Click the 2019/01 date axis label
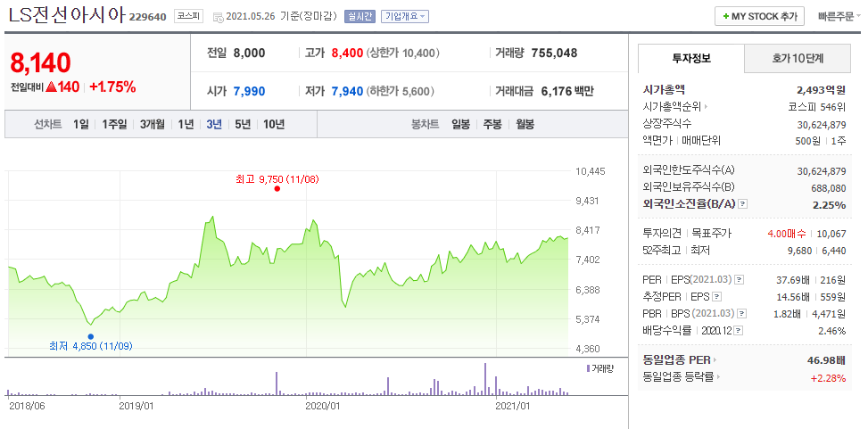The image size is (868, 429). pyautogui.click(x=136, y=406)
